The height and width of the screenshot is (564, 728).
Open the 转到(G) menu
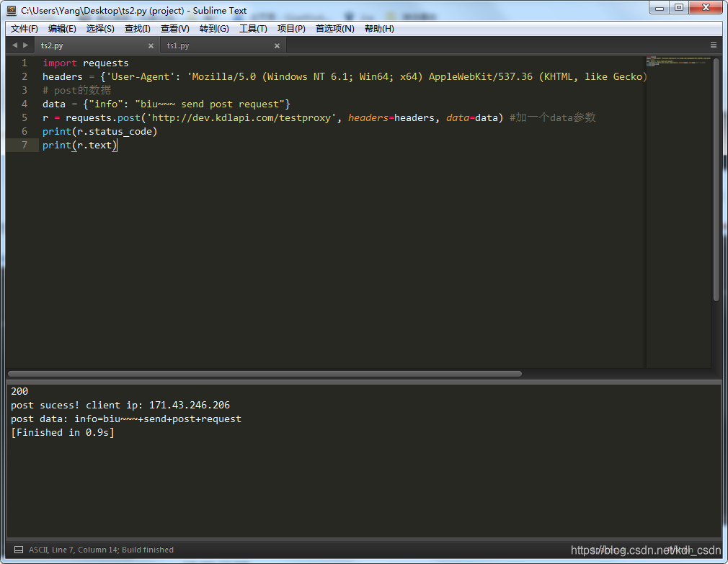point(214,29)
